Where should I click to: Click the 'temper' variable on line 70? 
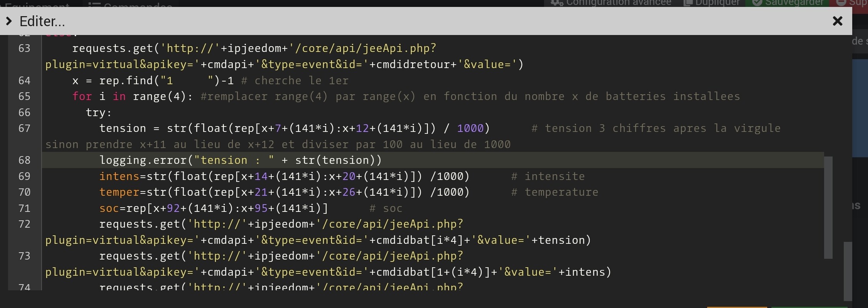pos(119,192)
